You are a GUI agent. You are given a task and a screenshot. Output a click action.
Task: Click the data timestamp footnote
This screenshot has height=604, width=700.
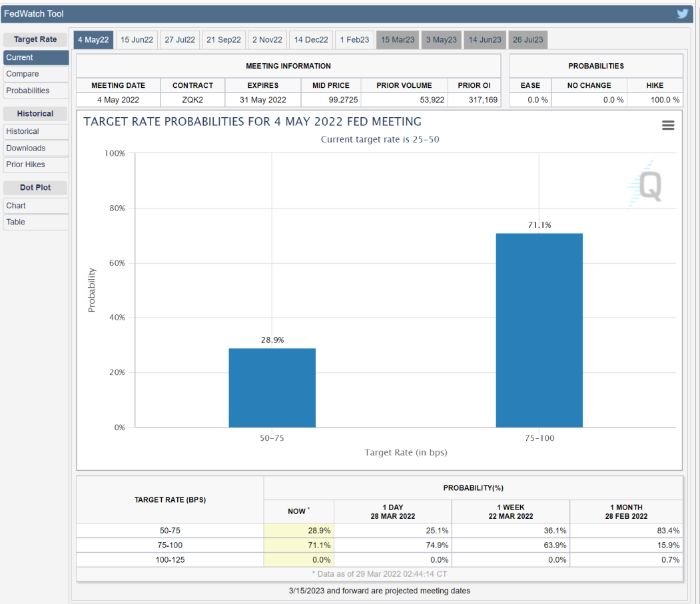tap(380, 574)
